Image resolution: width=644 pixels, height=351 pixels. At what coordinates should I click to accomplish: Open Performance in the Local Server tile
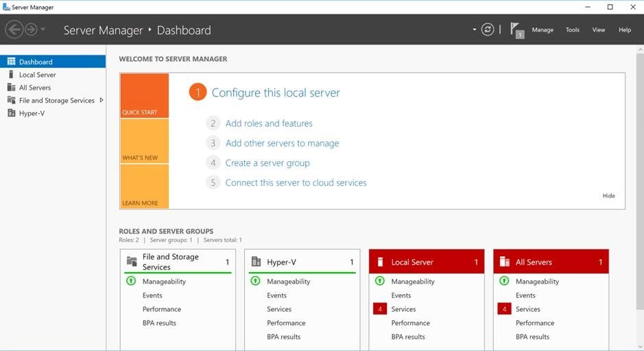(x=411, y=323)
